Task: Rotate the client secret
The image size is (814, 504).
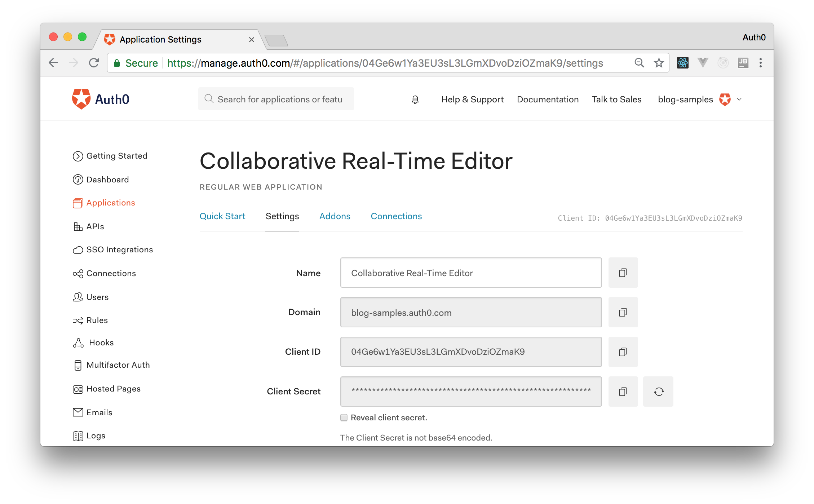Action: (658, 392)
